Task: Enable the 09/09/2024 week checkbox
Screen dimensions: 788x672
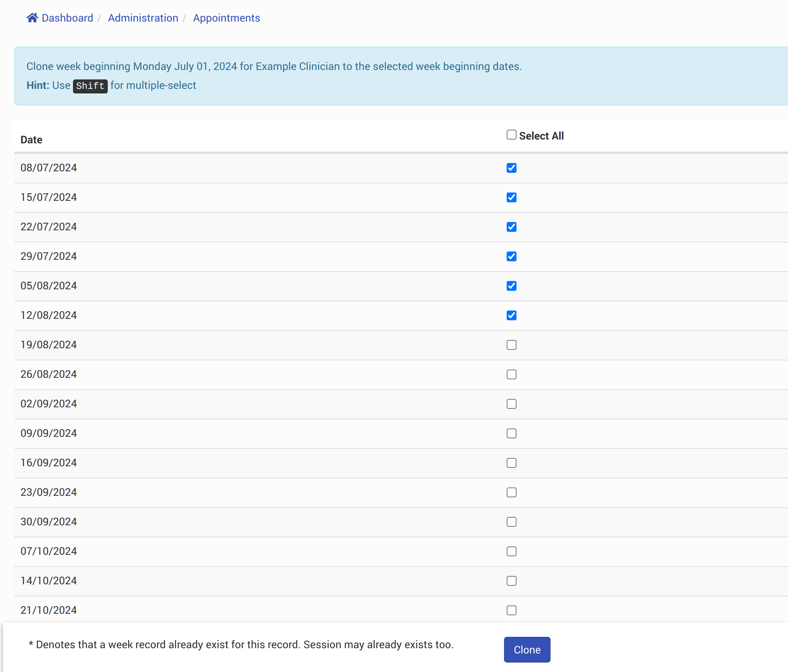Action: 511,433
